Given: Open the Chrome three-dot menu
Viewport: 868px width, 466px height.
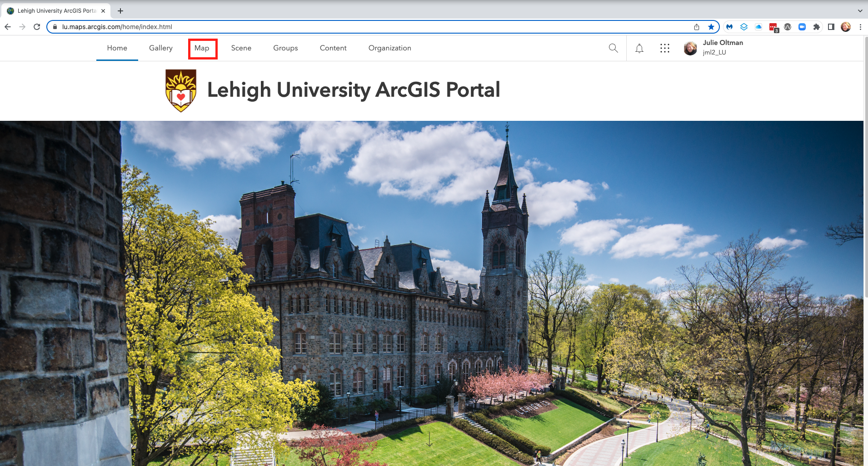Looking at the screenshot, I should (860, 27).
